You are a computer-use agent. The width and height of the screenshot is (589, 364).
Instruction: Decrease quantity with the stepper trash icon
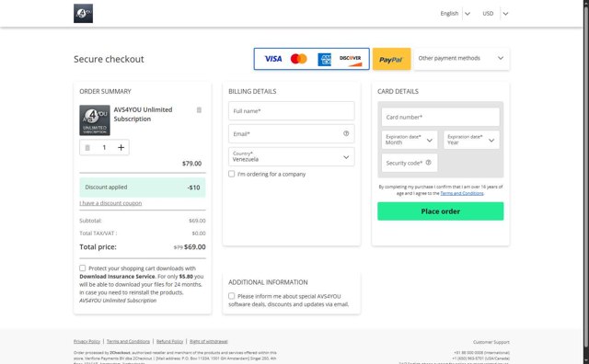coord(87,147)
